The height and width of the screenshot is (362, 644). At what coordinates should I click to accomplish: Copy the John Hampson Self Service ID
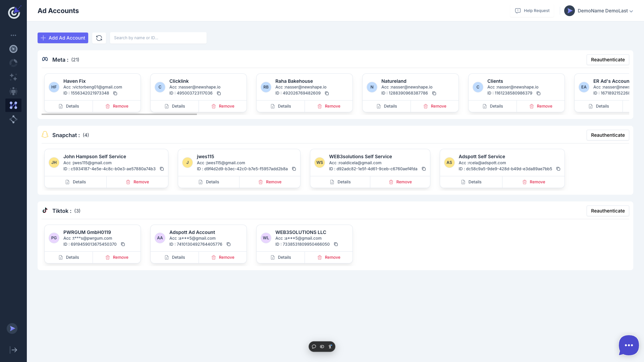click(x=162, y=169)
